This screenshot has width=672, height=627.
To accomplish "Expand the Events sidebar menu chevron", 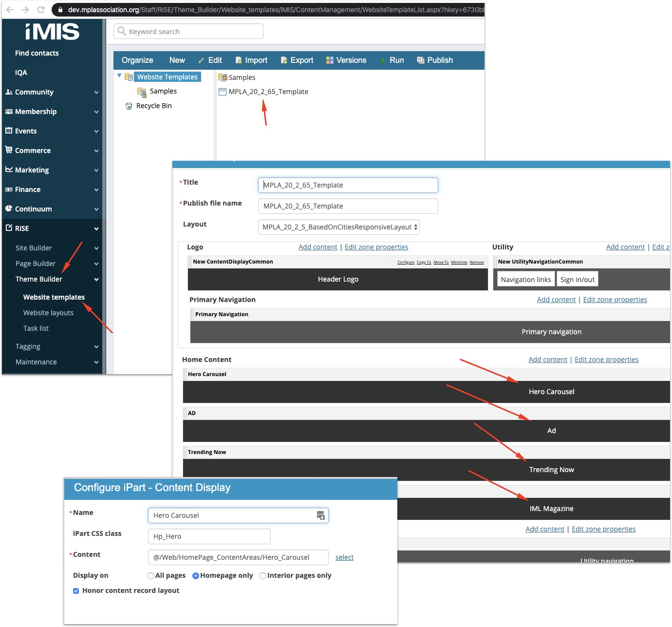I will coord(96,131).
